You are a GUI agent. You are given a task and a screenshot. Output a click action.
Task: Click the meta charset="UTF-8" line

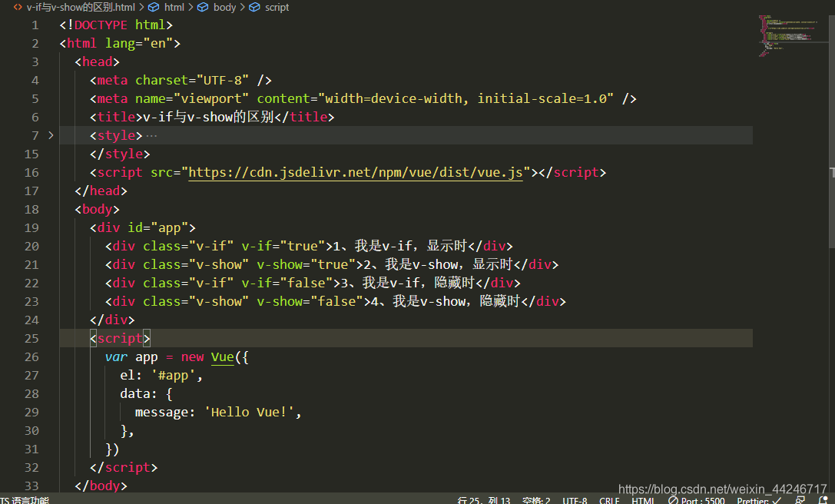pos(181,81)
